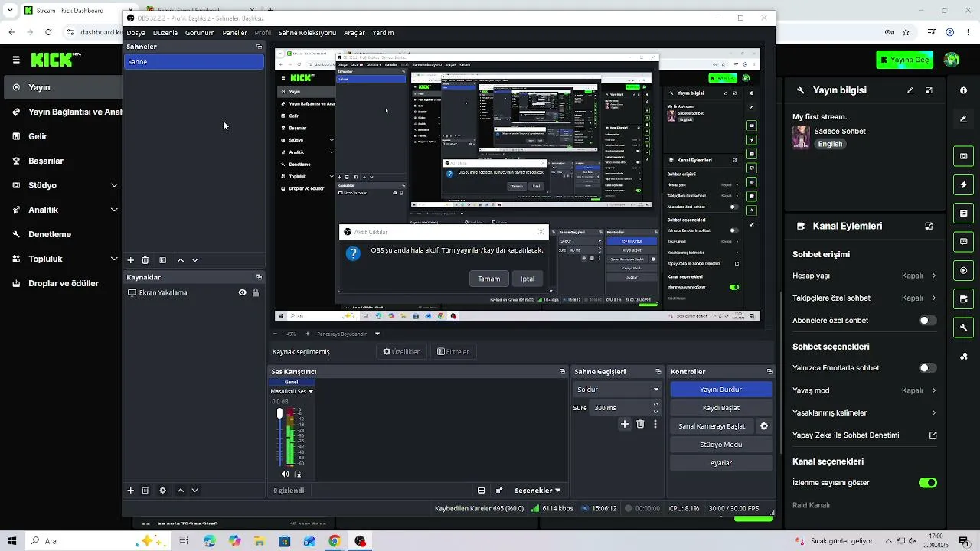Screen dimensions: 980x551
Task: Mute the Masaüstü Ses speaker icon
Action: pos(286,474)
